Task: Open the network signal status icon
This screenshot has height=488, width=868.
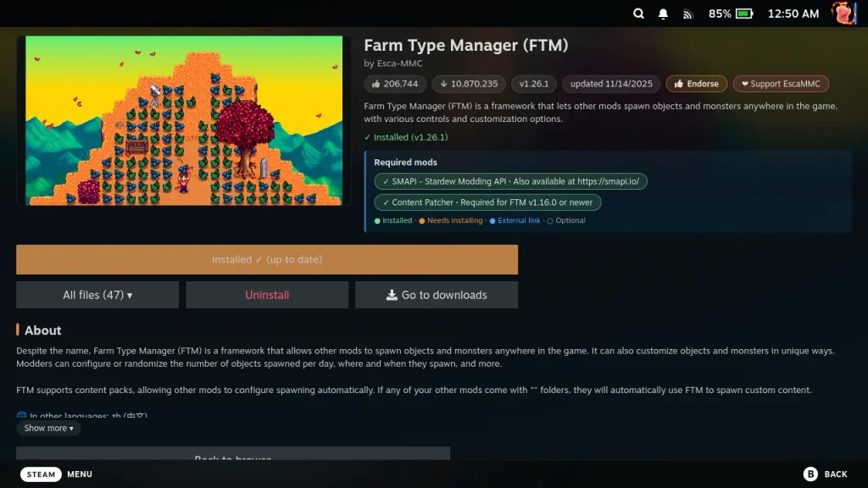Action: point(687,14)
